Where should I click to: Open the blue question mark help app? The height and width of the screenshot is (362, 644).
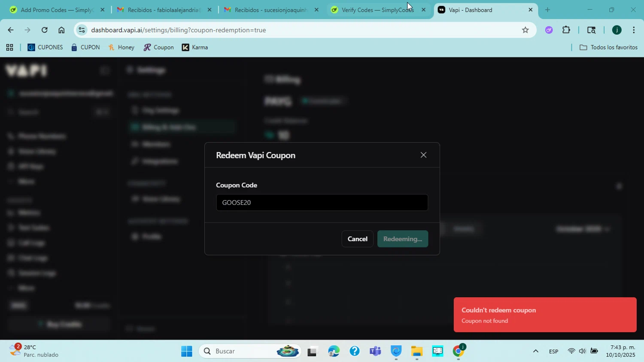point(354,351)
